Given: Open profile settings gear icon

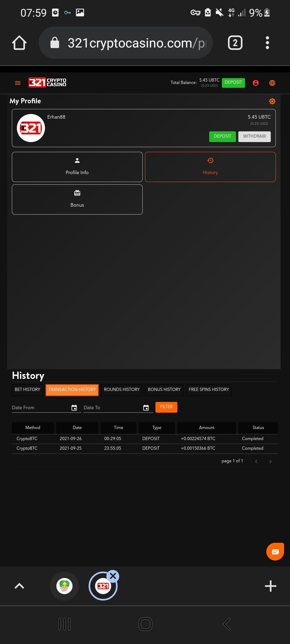Looking at the screenshot, I should (x=272, y=101).
